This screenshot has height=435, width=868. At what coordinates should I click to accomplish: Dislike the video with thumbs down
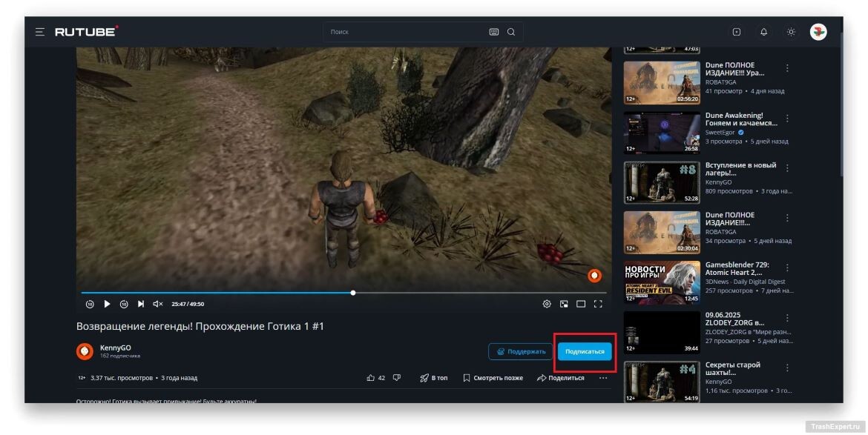click(x=397, y=378)
